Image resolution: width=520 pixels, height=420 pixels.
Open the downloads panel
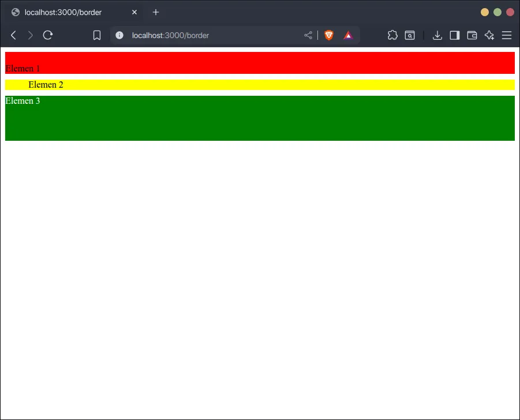click(x=437, y=35)
